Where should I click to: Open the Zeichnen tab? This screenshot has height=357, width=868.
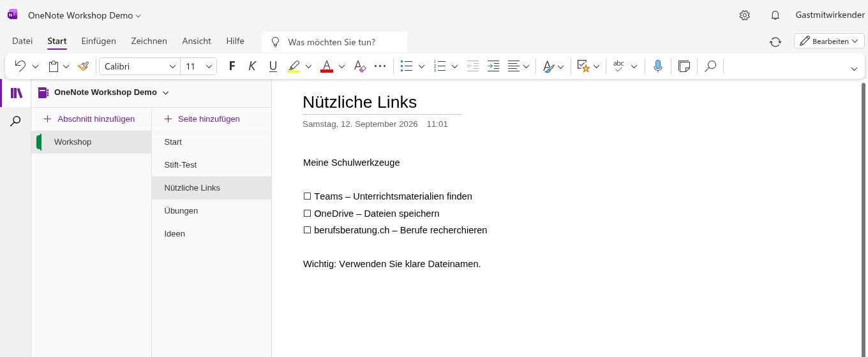pos(149,41)
